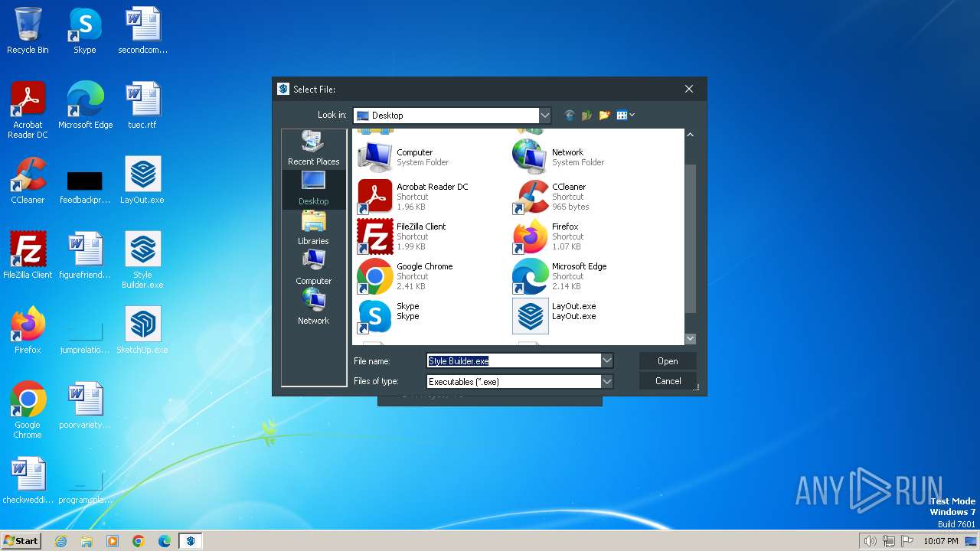Launch Internet Explorer from taskbar
980x551 pixels.
tap(60, 541)
